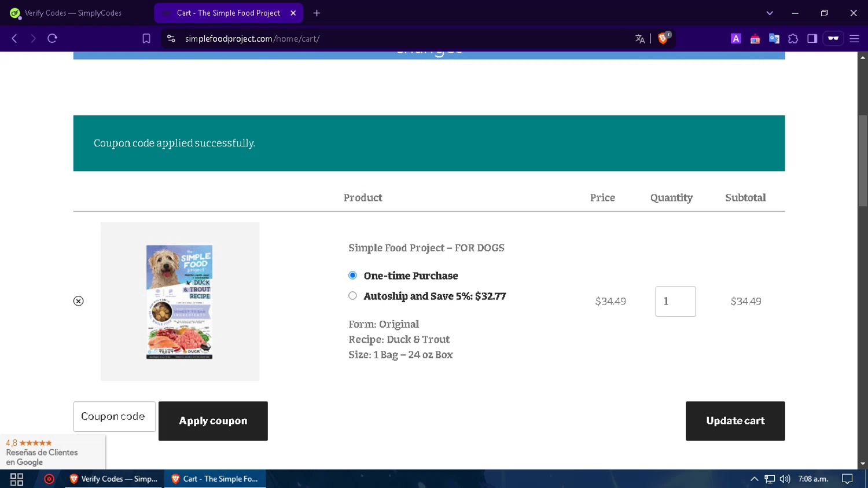Click the browser forward arrow
Viewport: 868px width, 488px height.
coord(33,39)
